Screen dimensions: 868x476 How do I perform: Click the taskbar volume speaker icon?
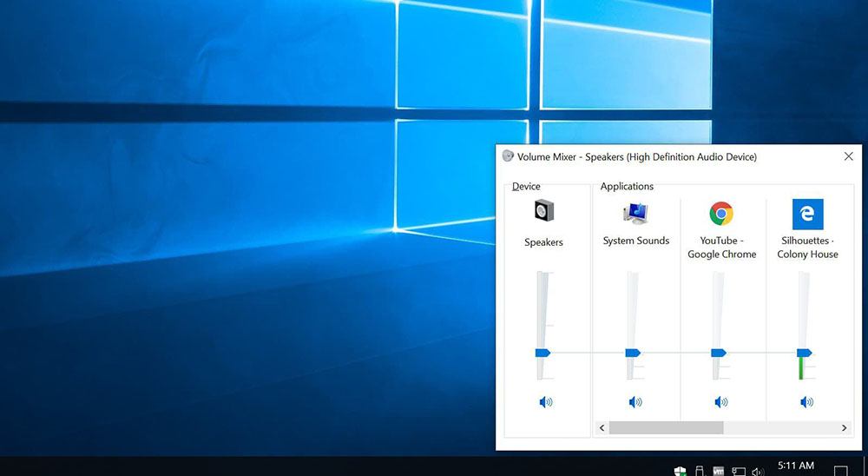pos(758,471)
